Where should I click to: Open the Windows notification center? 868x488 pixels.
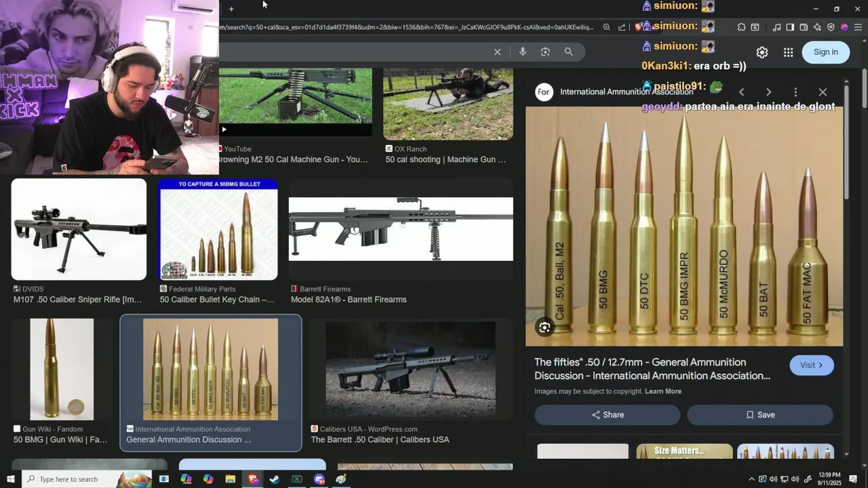pos(853,479)
